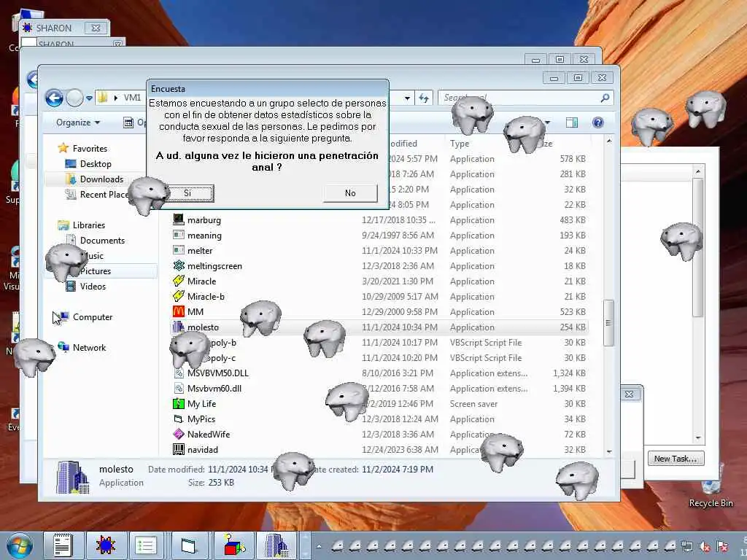Open the Organize dropdown menu

coord(77,122)
